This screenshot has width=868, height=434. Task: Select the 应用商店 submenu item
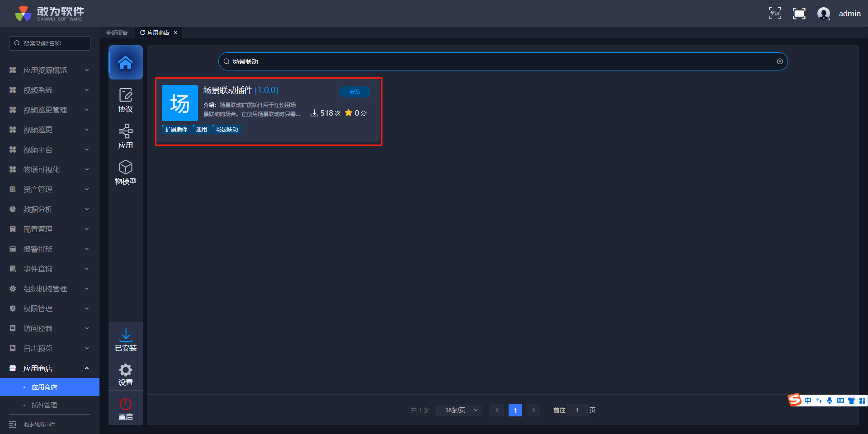[50, 387]
